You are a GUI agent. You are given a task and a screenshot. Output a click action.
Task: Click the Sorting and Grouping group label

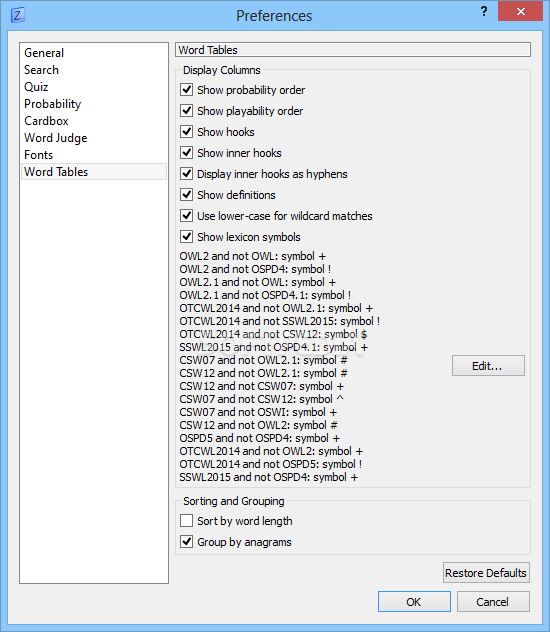(234, 501)
